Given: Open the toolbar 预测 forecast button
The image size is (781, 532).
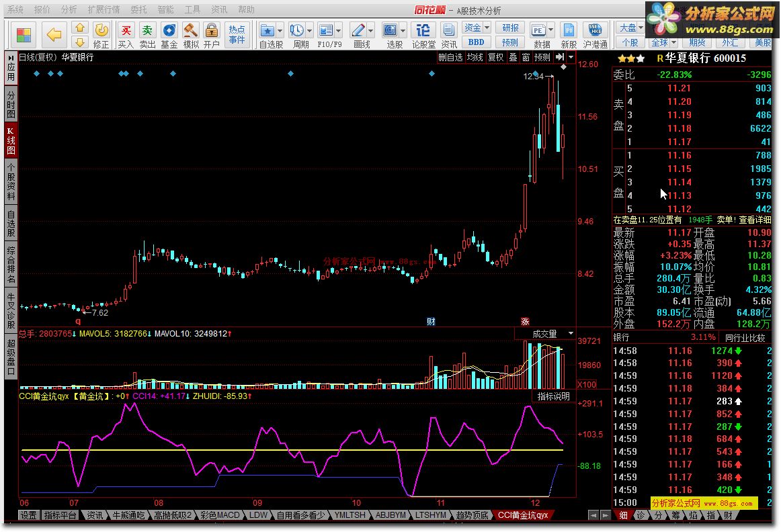Looking at the screenshot, I should pos(510,42).
